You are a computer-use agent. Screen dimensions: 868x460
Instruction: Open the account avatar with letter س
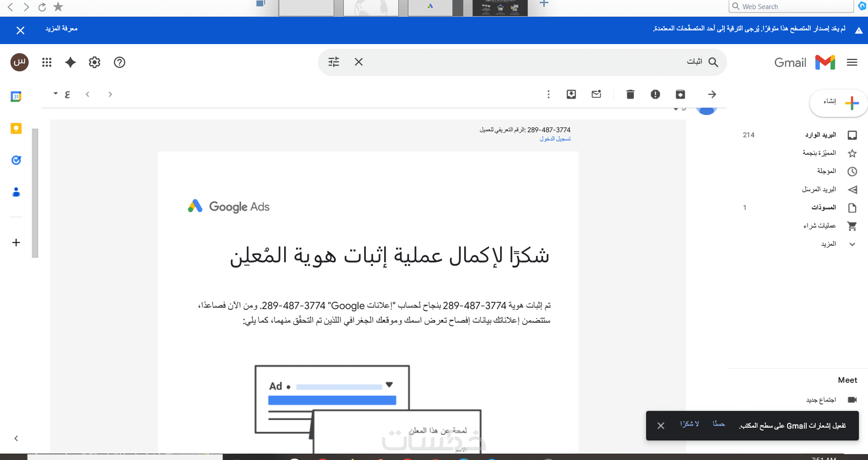coord(20,62)
